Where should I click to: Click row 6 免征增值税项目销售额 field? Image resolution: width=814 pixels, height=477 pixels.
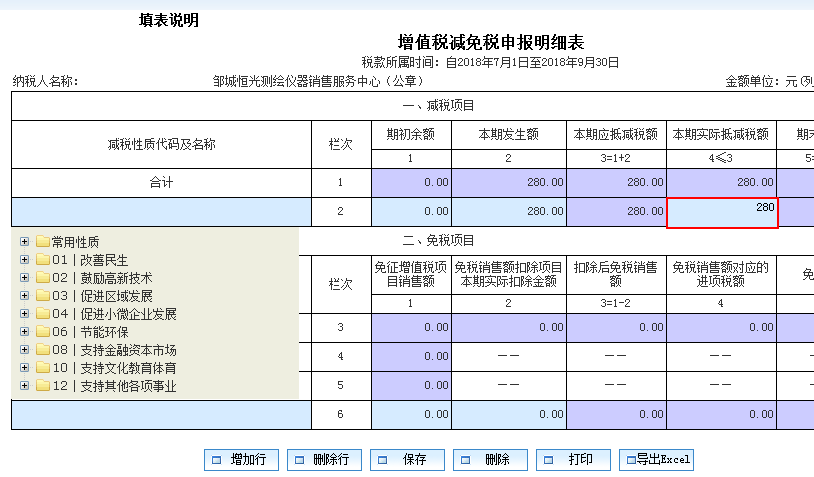click(x=412, y=415)
